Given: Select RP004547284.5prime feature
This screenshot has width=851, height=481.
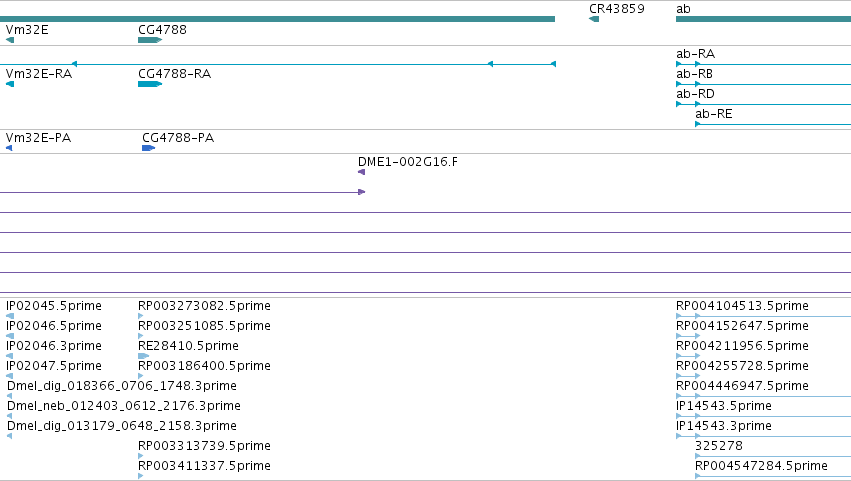Looking at the screenshot, I should coord(761,466).
